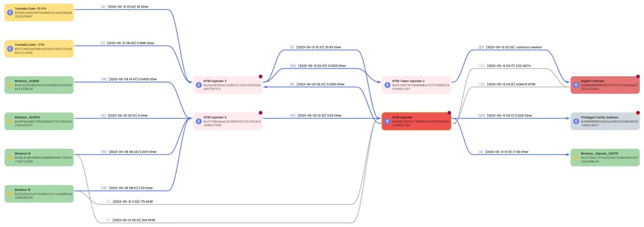644x227 pixels.
Task: Click the address starting 0x24ae929e in KP3R Exploiter 3
Action: tap(232, 87)
